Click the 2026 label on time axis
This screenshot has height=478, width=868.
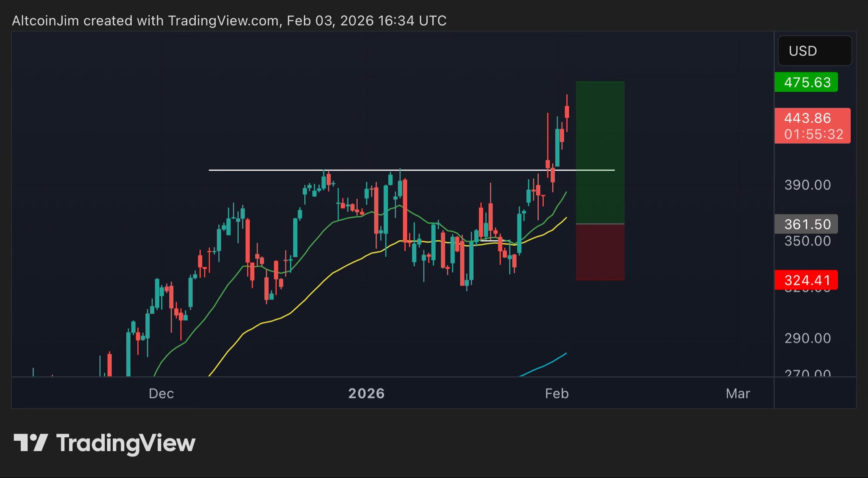(366, 394)
